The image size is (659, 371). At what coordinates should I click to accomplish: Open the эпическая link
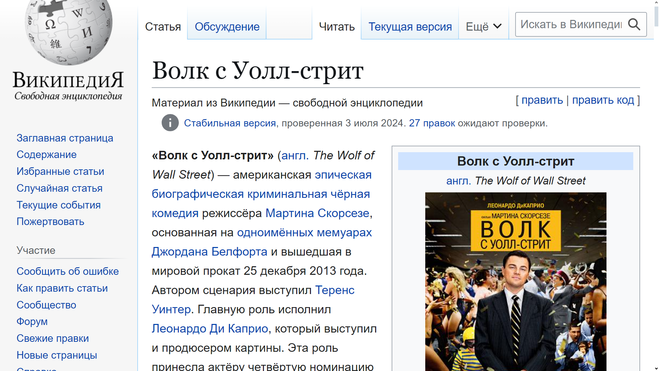343,175
